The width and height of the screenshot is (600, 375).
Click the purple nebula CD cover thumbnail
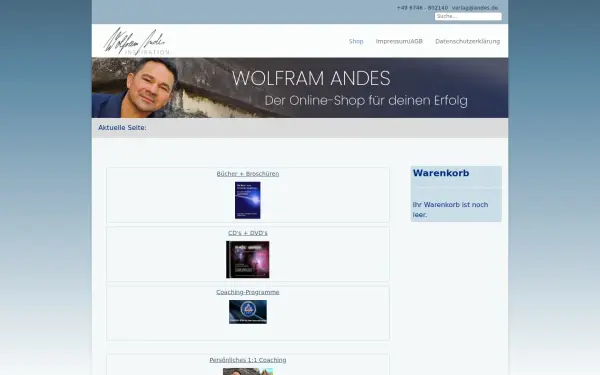248,259
